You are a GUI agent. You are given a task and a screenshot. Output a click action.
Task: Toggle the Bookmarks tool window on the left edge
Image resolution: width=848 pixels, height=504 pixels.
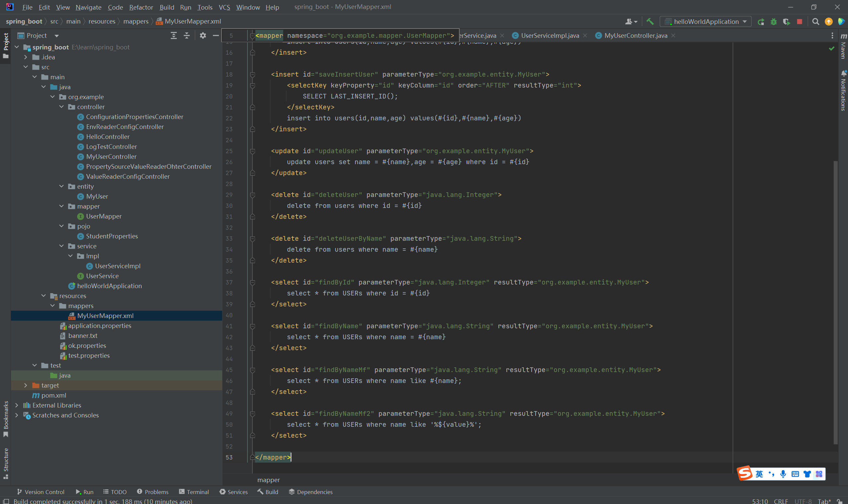coord(5,418)
